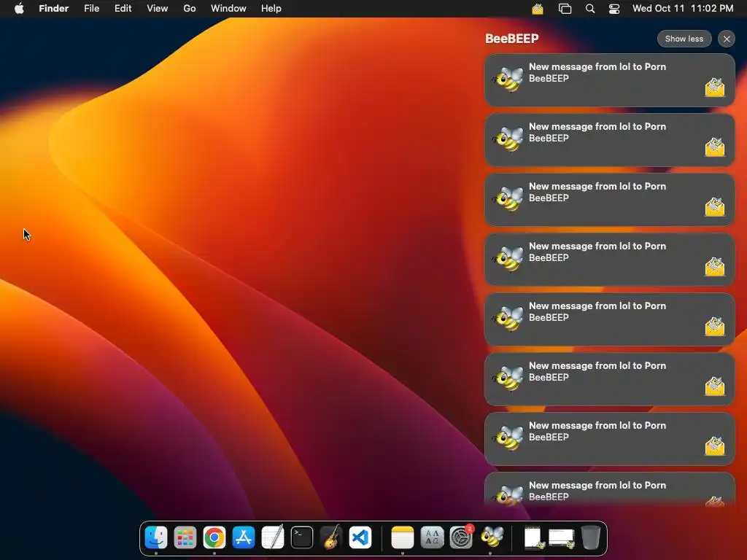Open the View menu
Image resolution: width=747 pixels, height=560 pixels.
(158, 9)
